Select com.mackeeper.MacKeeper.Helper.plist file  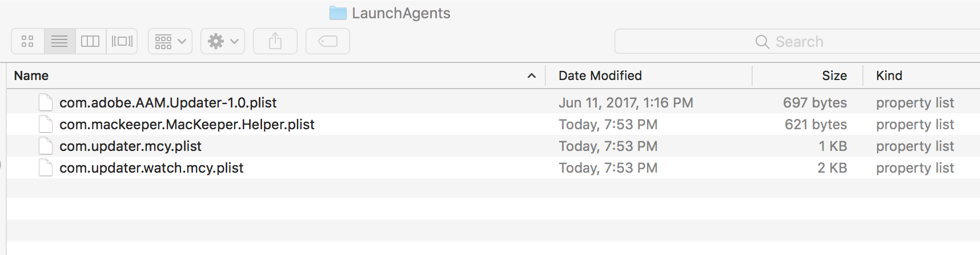point(187,125)
